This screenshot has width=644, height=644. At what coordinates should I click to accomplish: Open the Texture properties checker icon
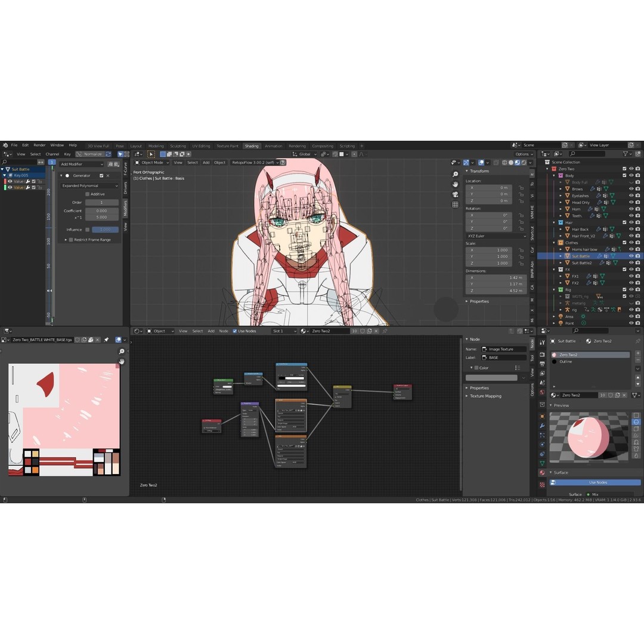click(x=542, y=485)
